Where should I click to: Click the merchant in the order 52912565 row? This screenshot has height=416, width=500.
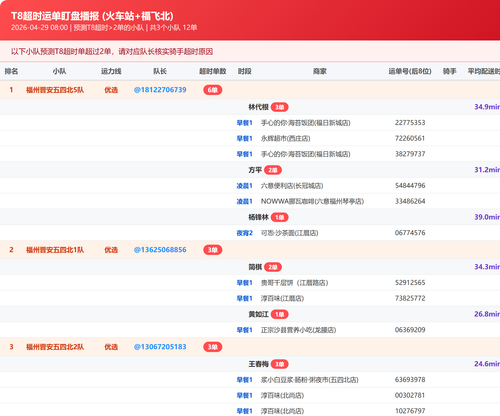[295, 283]
